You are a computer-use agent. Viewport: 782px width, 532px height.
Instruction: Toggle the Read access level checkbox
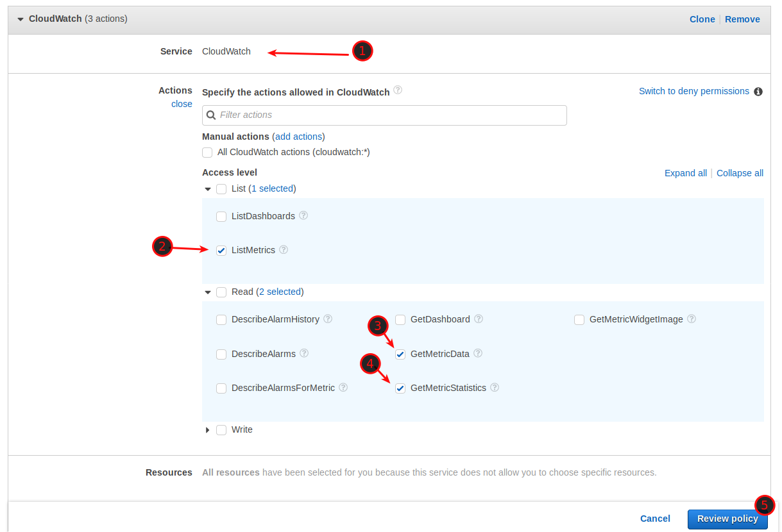coord(221,292)
